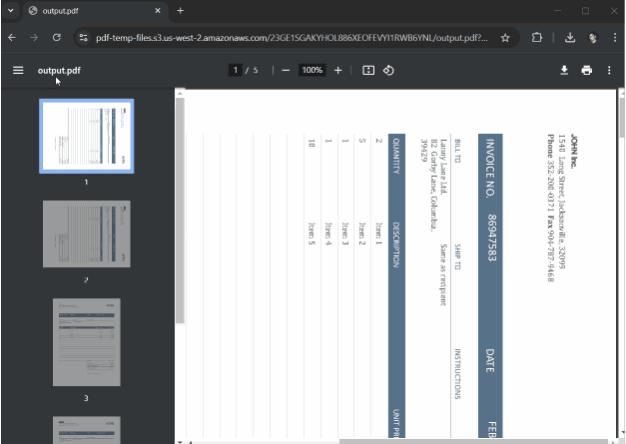Click the zoom in plus button
Screen dimensions: 626x444
[338, 70]
